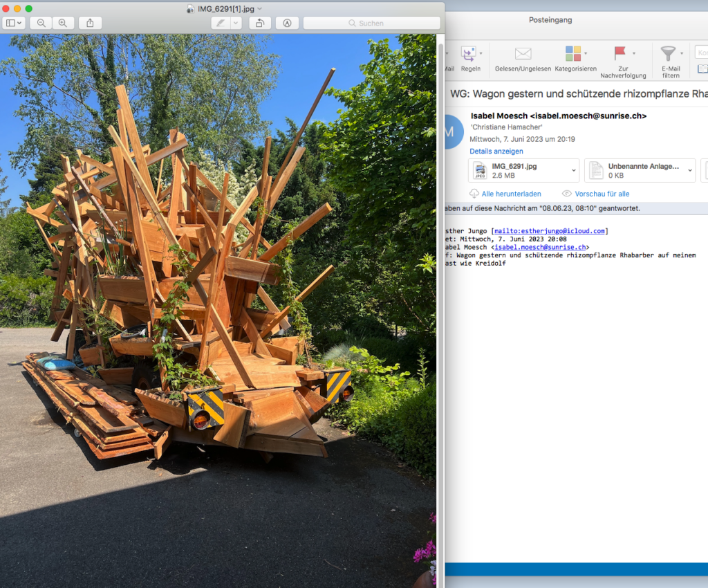Open estherjungo@icloud.com mailto link

pos(550,231)
